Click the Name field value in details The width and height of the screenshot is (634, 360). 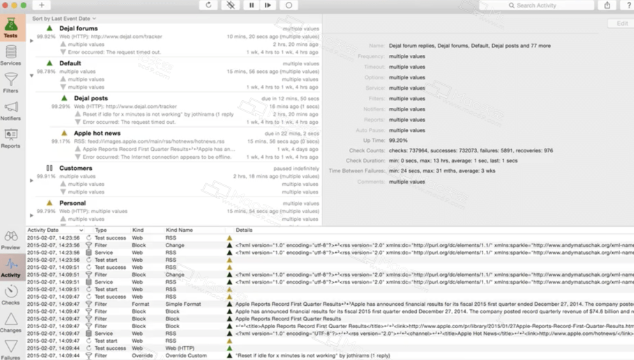(x=469, y=46)
